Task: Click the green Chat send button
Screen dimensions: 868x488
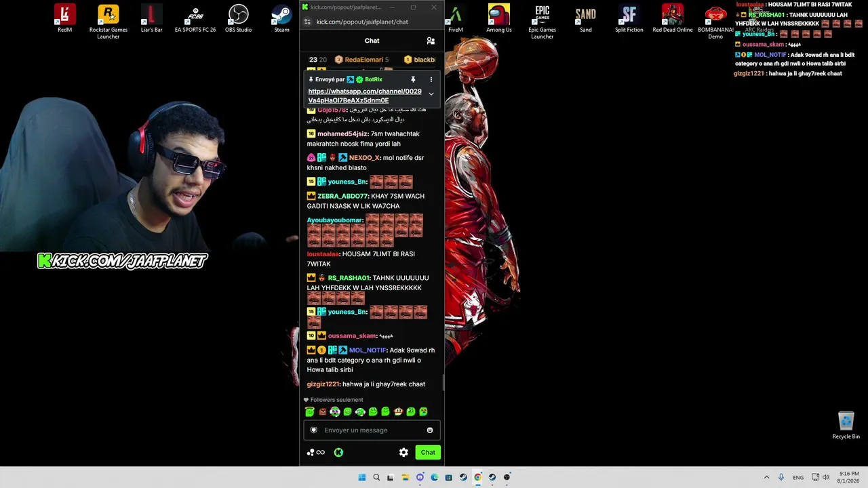Action: coord(428,452)
